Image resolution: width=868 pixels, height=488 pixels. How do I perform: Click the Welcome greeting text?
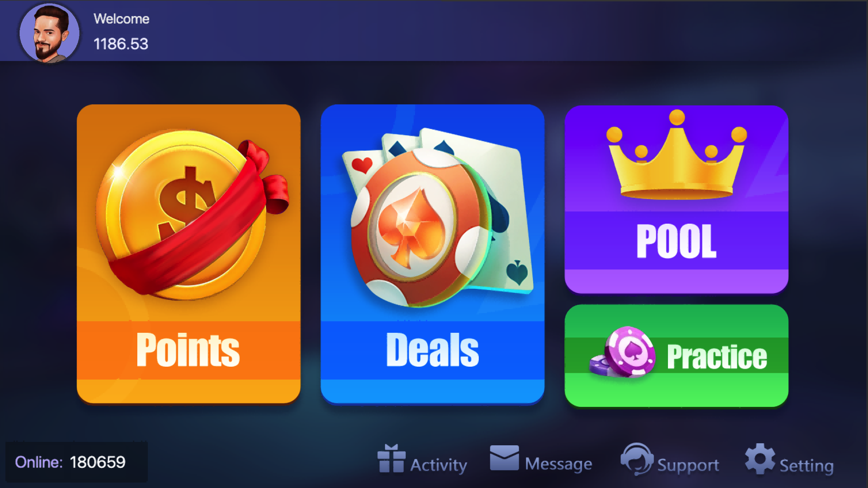point(121,19)
